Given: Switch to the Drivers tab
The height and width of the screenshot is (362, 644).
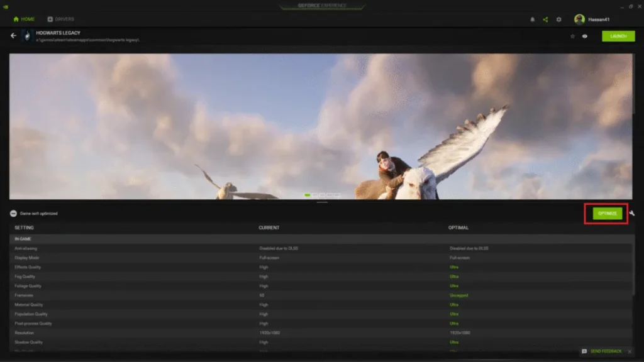Looking at the screenshot, I should pyautogui.click(x=60, y=19).
